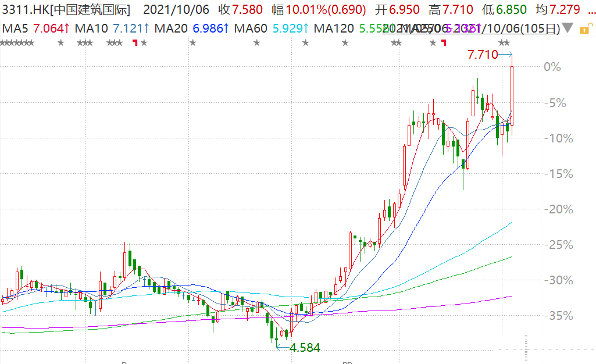Click the first red flag event marker
596x364 pixels.
click(x=135, y=43)
